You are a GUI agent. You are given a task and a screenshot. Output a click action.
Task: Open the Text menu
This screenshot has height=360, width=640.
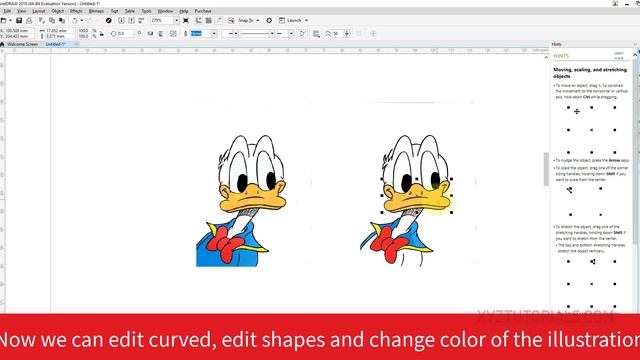tap(114, 11)
